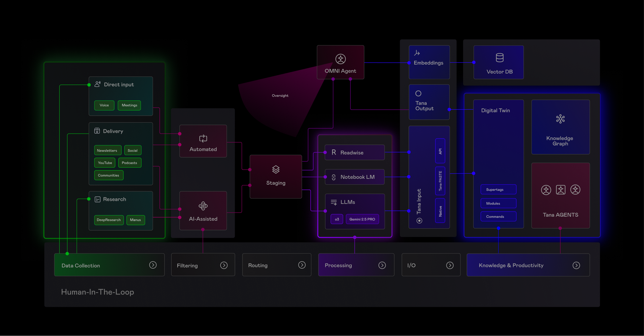This screenshot has width=644, height=336.
Task: Expand the Processing section arrow
Action: click(382, 265)
